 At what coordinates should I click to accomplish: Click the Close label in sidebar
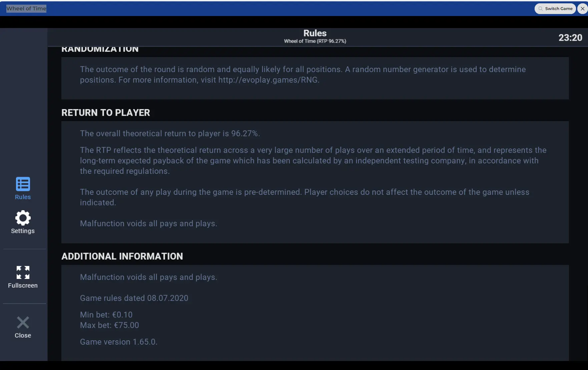[23, 335]
